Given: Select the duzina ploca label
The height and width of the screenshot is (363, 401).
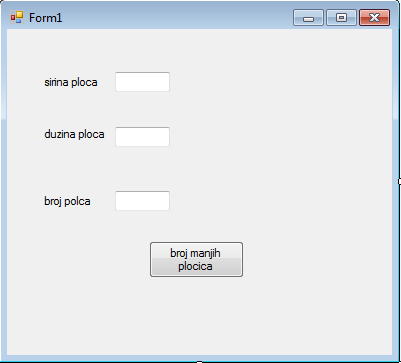Looking at the screenshot, I should click(x=74, y=134).
